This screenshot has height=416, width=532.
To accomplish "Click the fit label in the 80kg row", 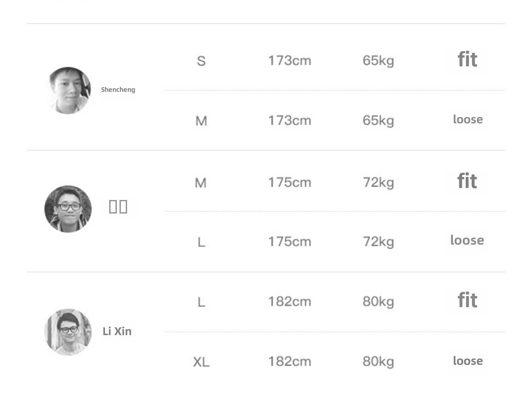I will 467,300.
